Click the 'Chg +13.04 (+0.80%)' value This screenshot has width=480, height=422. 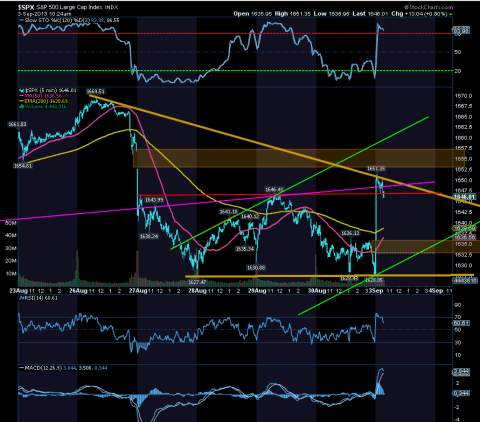(419, 14)
